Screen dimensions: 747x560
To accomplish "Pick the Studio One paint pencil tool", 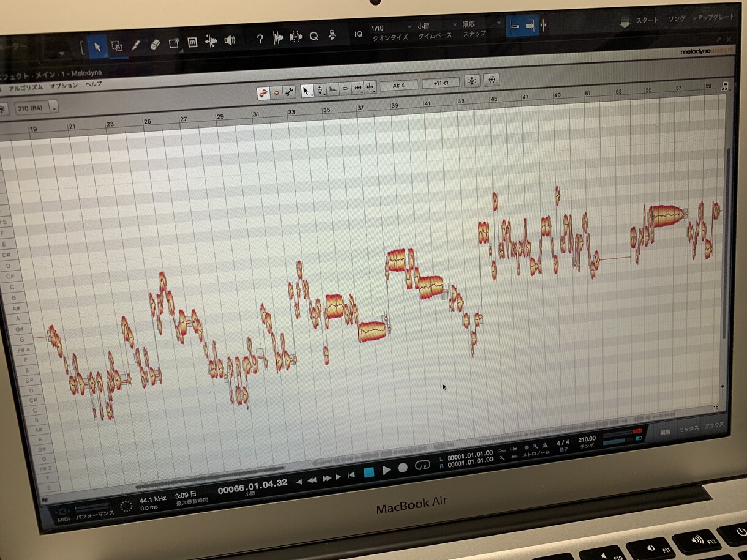I will [135, 45].
